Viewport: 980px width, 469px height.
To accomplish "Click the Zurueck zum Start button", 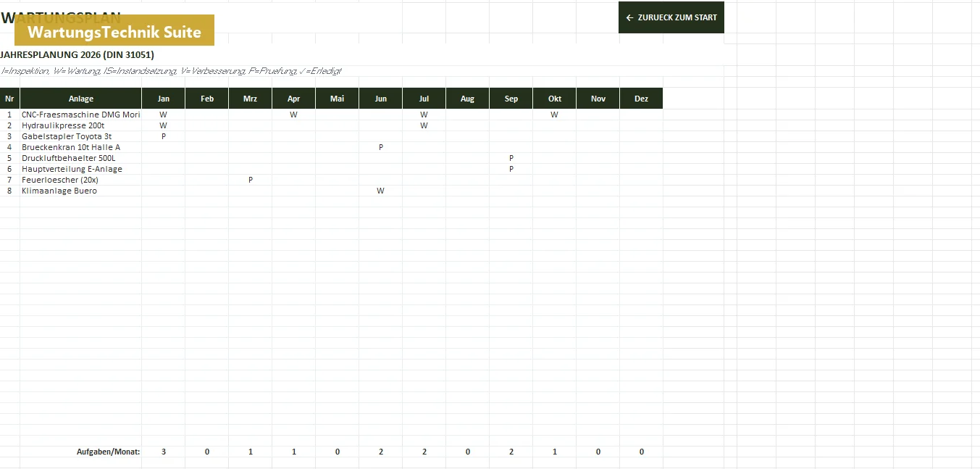I will (671, 17).
